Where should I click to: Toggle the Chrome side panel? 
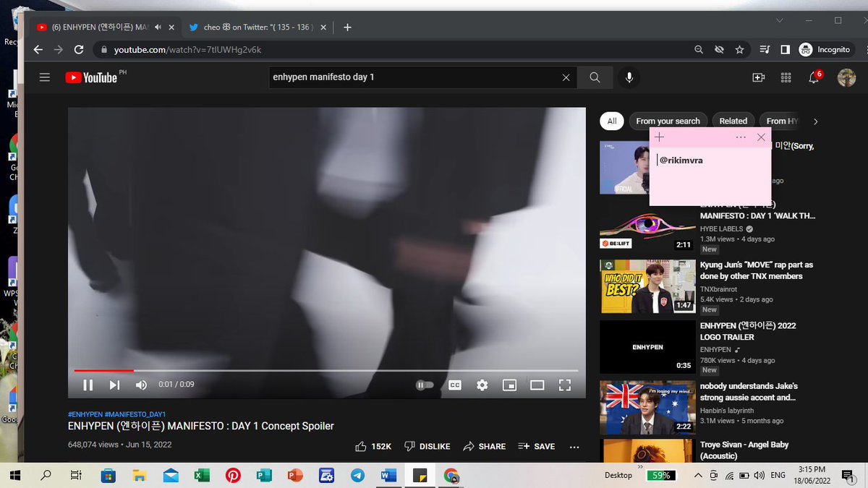(785, 50)
